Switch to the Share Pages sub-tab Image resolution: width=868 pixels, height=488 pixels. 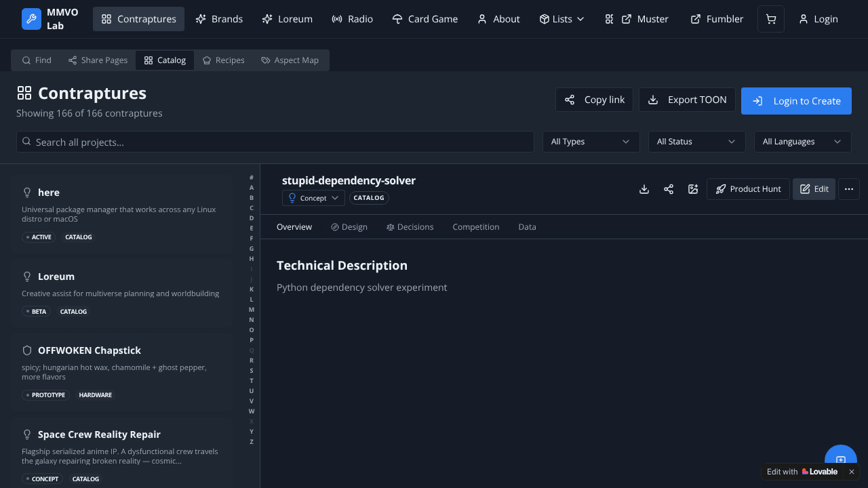click(x=98, y=60)
